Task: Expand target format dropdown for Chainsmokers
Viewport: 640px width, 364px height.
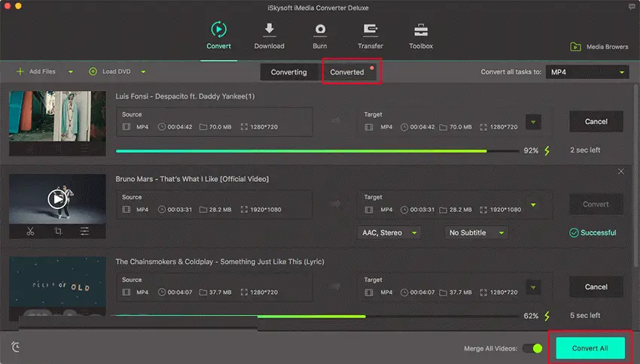Action: pos(533,287)
